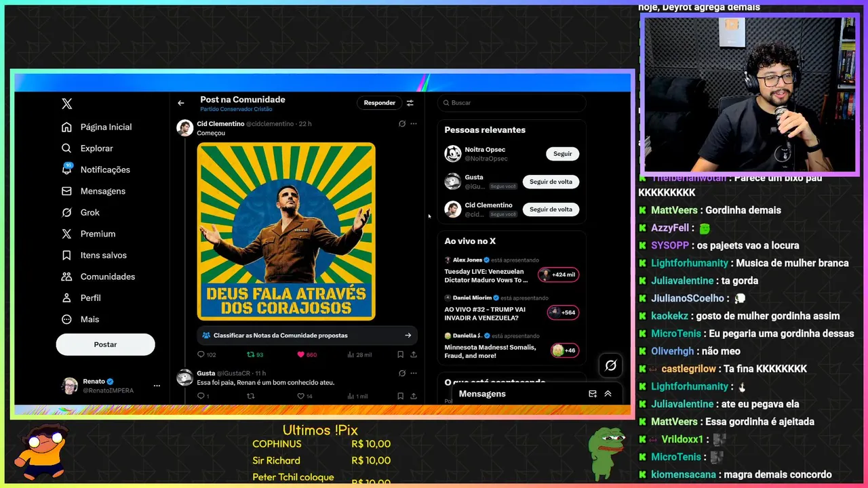This screenshot has width=868, height=488.
Task: Share Gusta's reply
Action: pos(414,396)
